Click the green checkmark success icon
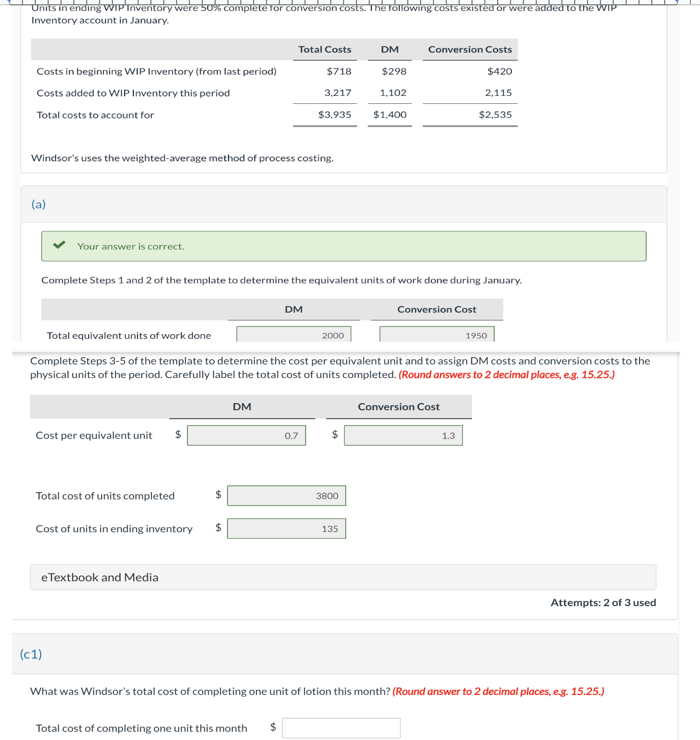The height and width of the screenshot is (740, 700). point(60,246)
